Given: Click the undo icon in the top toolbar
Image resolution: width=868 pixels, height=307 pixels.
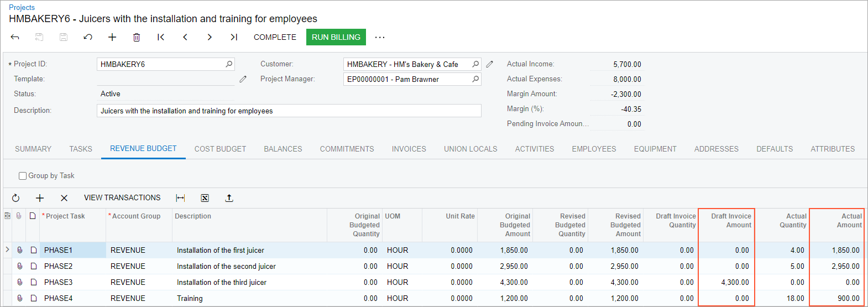Looking at the screenshot, I should coord(88,37).
